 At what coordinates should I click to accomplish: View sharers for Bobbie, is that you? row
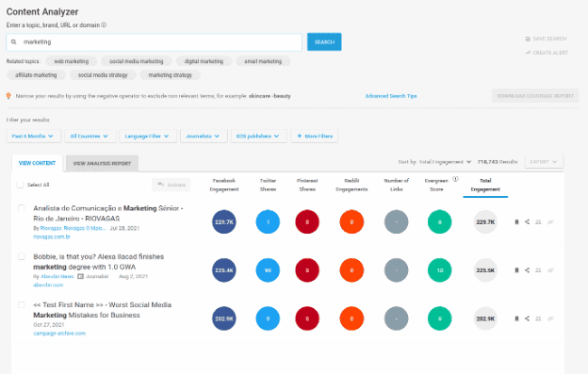538,270
